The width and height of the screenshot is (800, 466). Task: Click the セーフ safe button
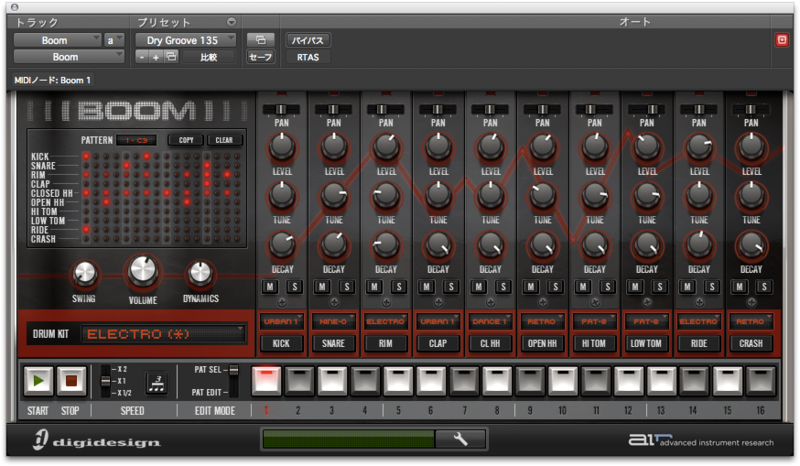coord(260,57)
